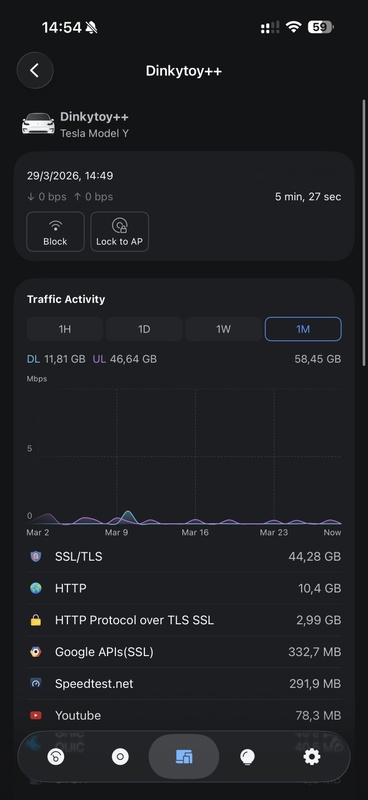Open the SSL/TLS shield icon
This screenshot has width=368, height=800.
pyautogui.click(x=36, y=557)
